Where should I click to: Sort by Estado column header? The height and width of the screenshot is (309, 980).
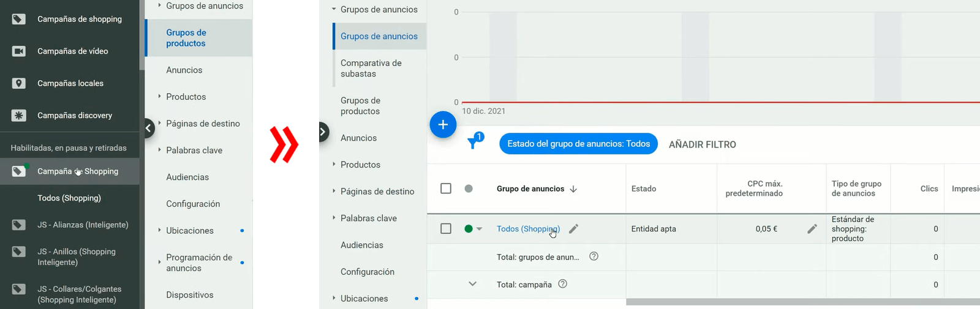(x=644, y=188)
